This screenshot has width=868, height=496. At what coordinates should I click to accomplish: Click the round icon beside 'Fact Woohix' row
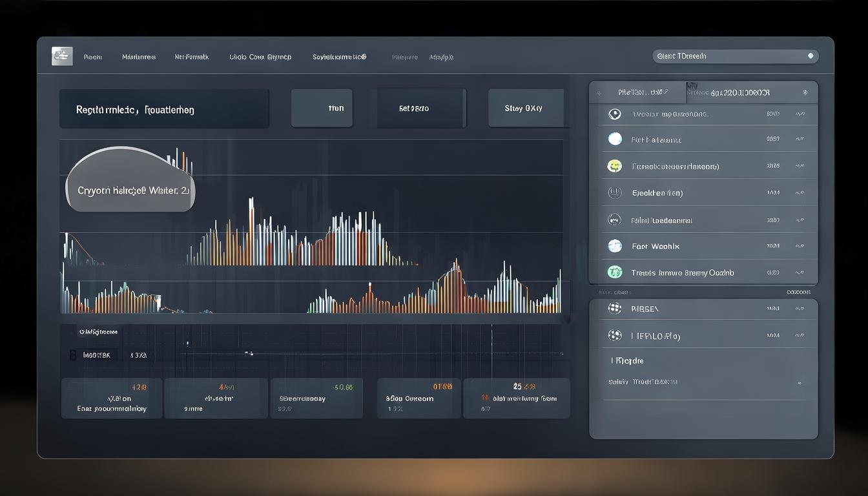tap(614, 246)
